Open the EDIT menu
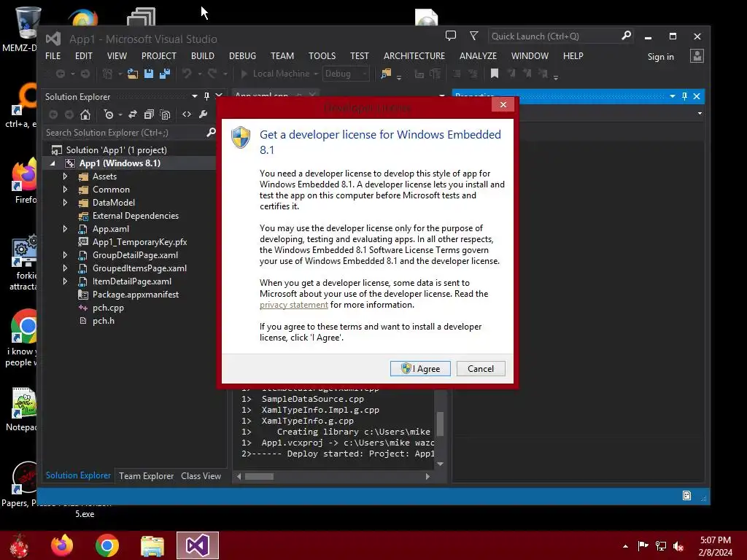Screen dimensions: 747x560 coord(83,55)
